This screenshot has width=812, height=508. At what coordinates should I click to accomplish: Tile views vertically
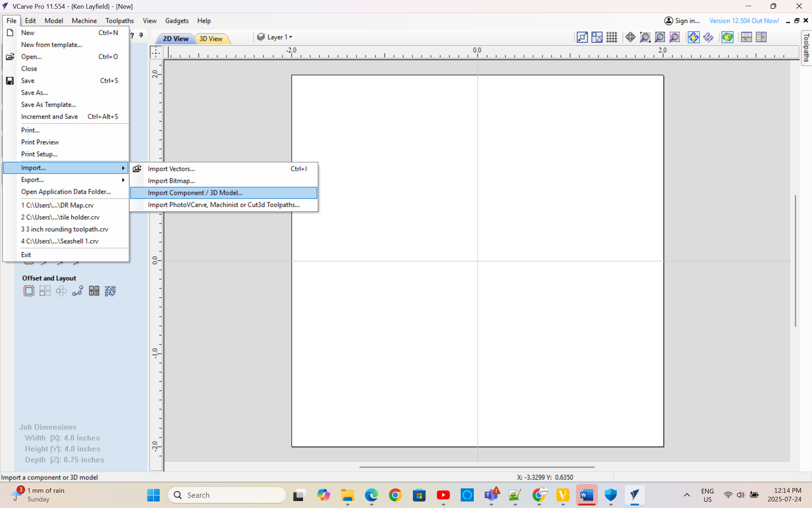[x=761, y=37]
